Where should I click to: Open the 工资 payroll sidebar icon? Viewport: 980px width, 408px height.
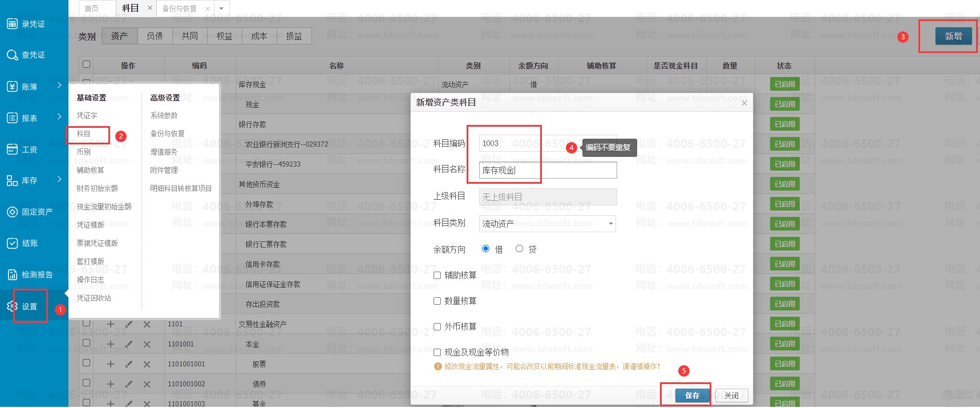[x=12, y=150]
